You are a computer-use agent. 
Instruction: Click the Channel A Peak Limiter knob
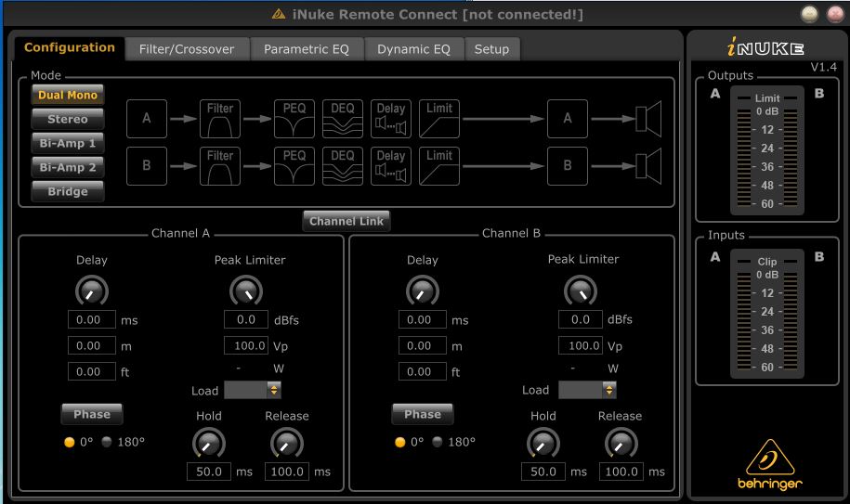click(245, 292)
